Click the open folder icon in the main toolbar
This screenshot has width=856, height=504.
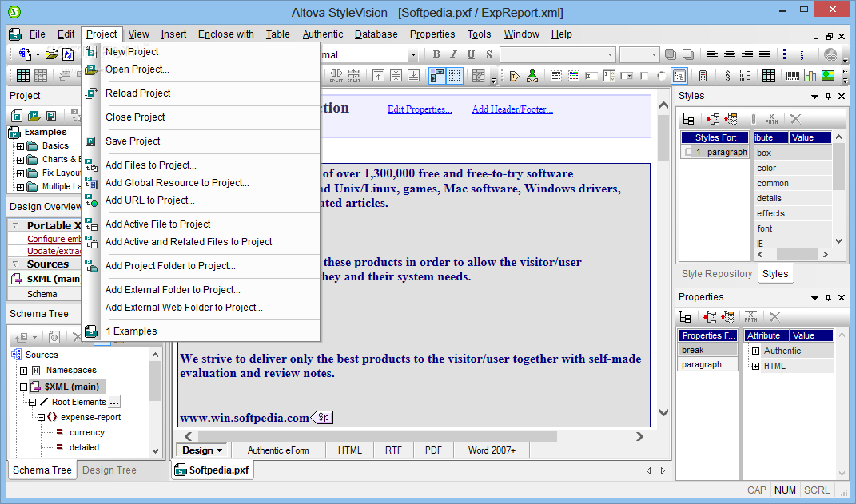pyautogui.click(x=51, y=54)
